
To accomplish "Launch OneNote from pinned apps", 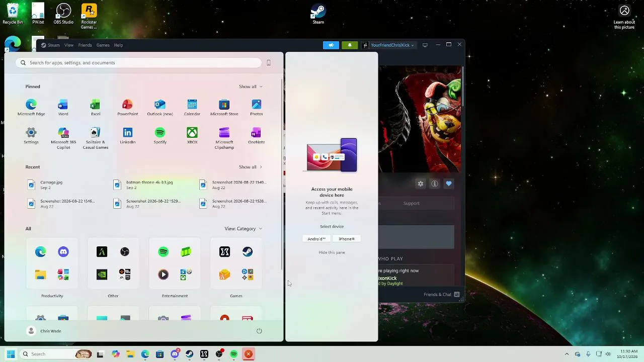I will pyautogui.click(x=257, y=136).
